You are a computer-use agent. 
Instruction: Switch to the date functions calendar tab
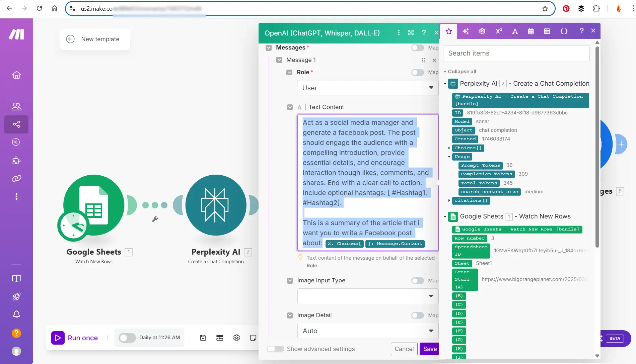pos(531,31)
